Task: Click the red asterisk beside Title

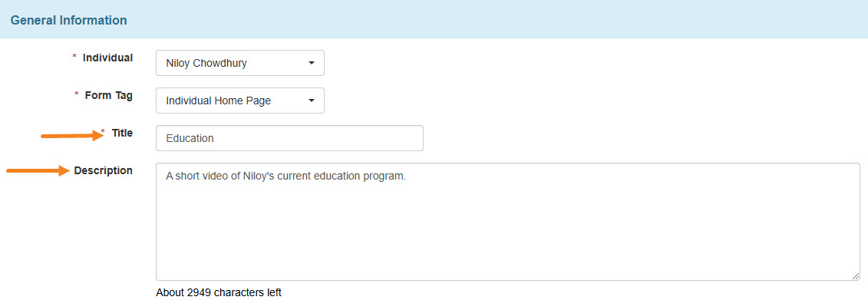Action: (103, 132)
